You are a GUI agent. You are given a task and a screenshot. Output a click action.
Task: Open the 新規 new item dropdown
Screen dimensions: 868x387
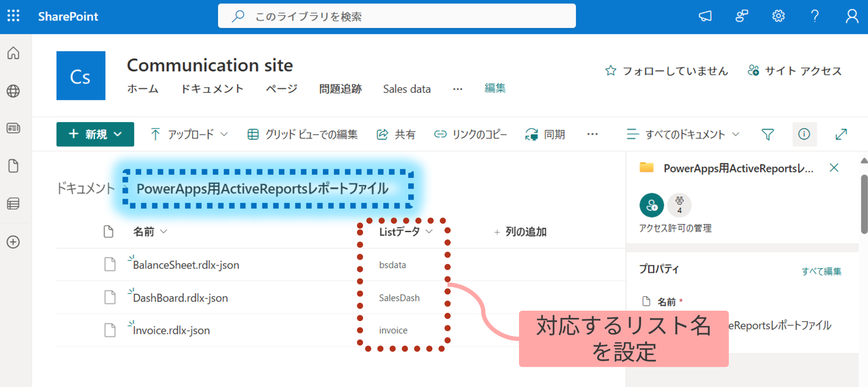click(x=95, y=134)
